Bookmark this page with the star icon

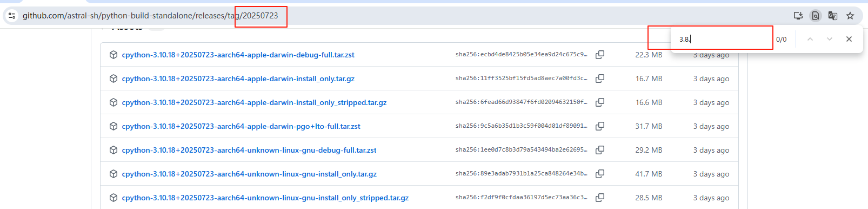click(850, 16)
